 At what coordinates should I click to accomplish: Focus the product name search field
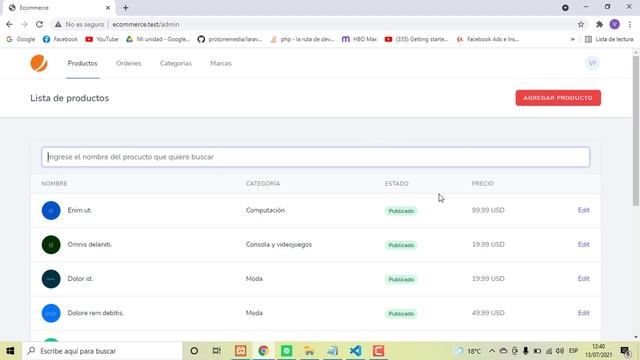click(316, 157)
